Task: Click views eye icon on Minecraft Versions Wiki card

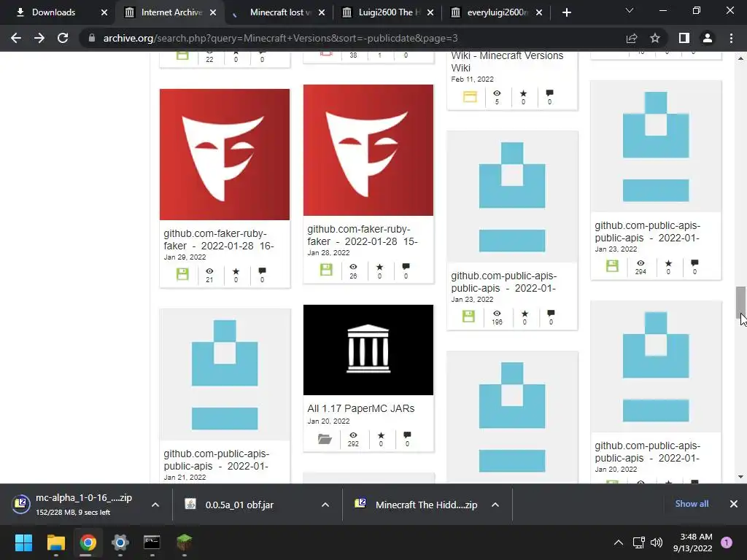Action: point(497,93)
